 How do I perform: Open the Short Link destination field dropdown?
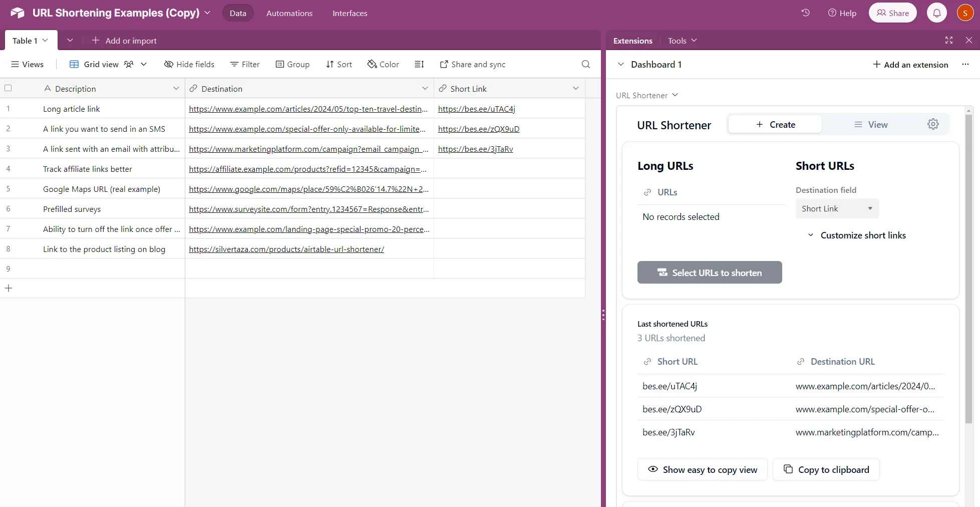point(837,208)
